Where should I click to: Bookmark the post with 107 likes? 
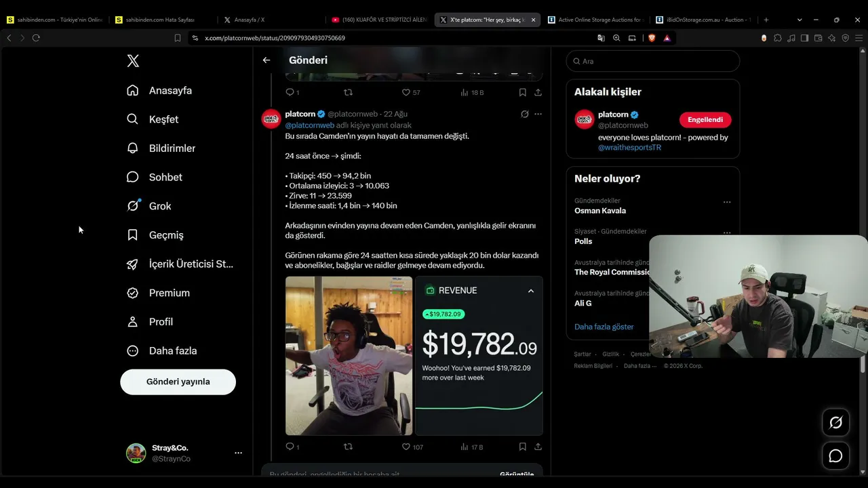click(523, 447)
